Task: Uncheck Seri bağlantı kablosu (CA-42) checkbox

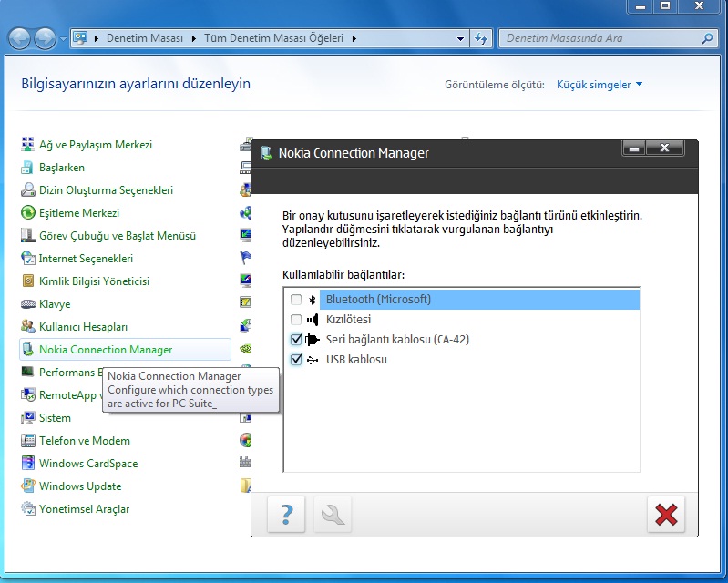Action: pos(296,339)
